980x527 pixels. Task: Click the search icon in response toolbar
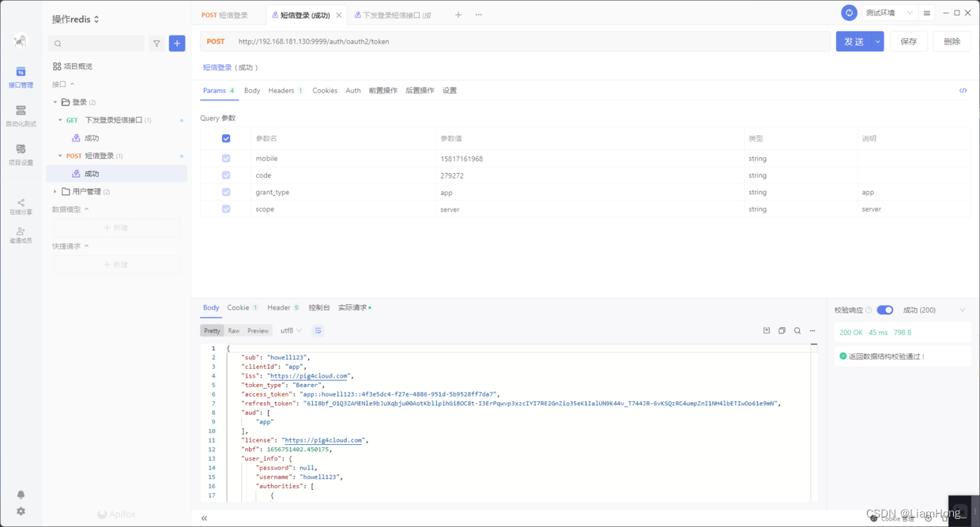tap(797, 330)
